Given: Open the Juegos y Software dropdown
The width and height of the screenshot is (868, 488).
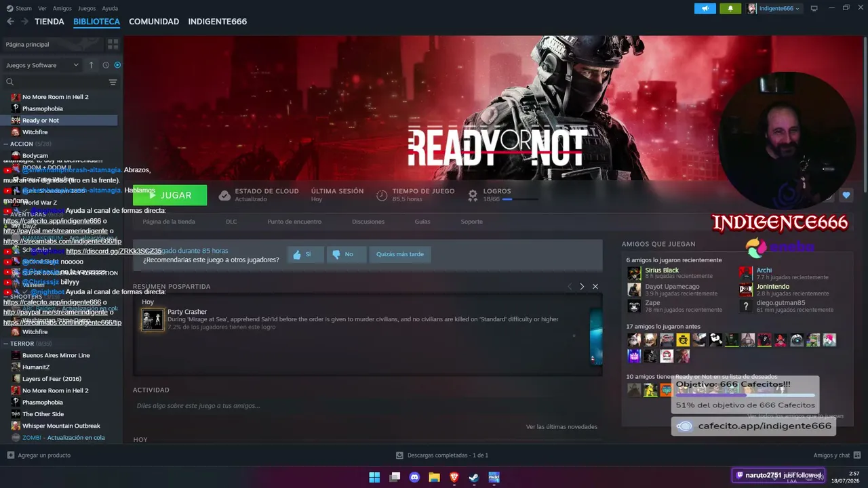Looking at the screenshot, I should pos(43,65).
